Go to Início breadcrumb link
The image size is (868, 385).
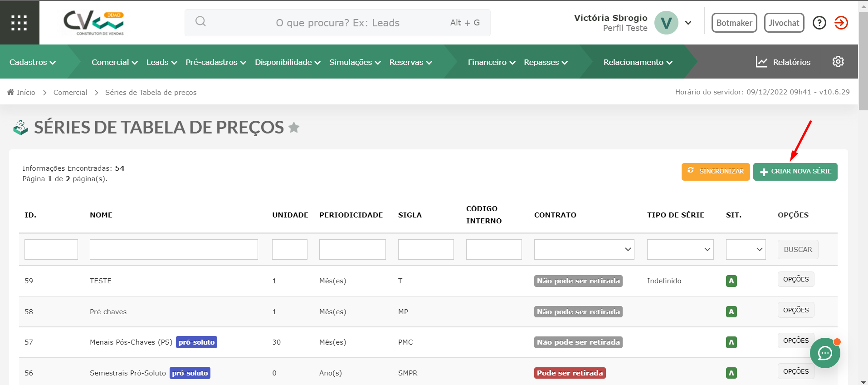coord(26,92)
